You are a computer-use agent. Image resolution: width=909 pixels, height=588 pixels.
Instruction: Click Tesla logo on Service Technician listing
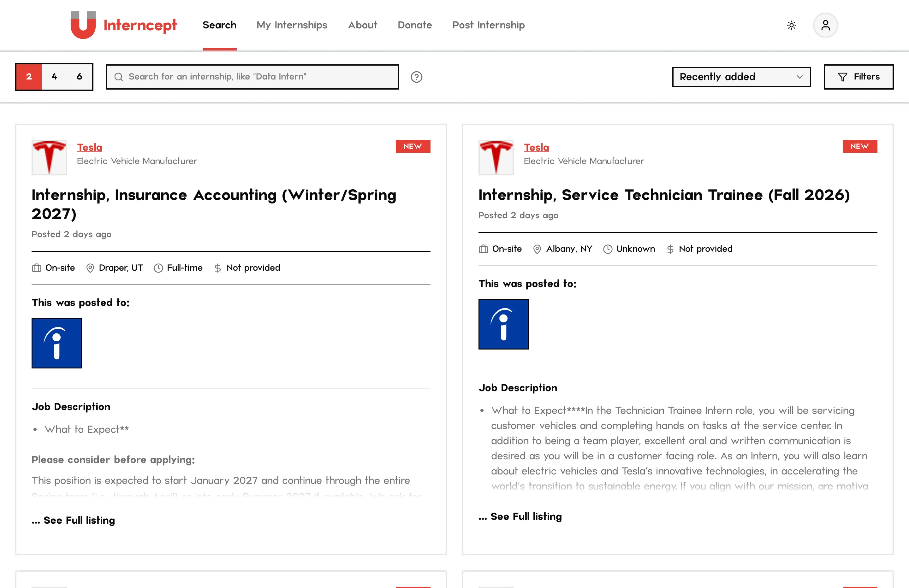[x=496, y=157]
